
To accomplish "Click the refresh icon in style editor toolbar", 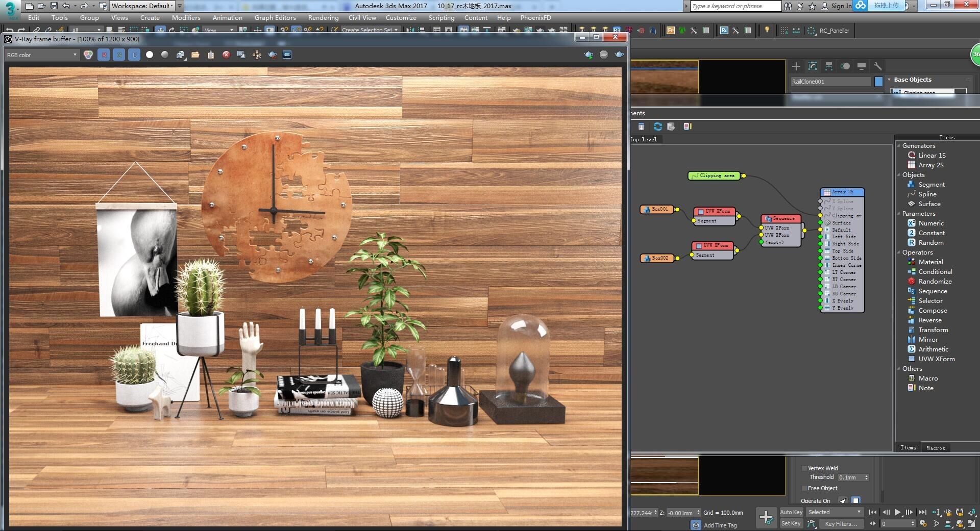I will tap(657, 127).
